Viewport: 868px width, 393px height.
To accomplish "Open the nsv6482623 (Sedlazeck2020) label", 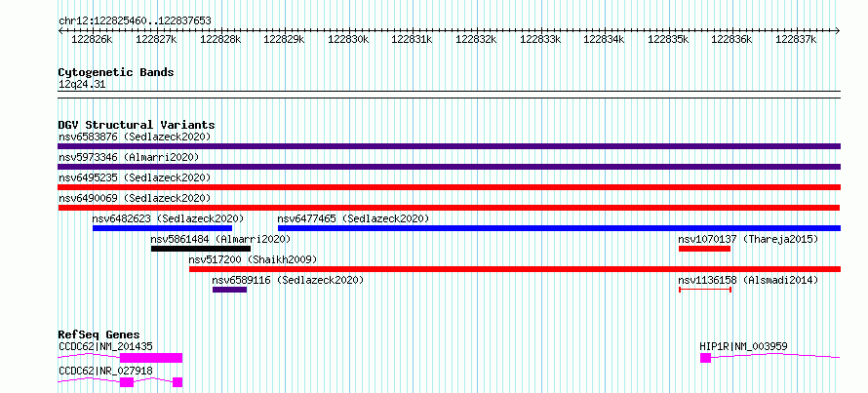I will (169, 218).
